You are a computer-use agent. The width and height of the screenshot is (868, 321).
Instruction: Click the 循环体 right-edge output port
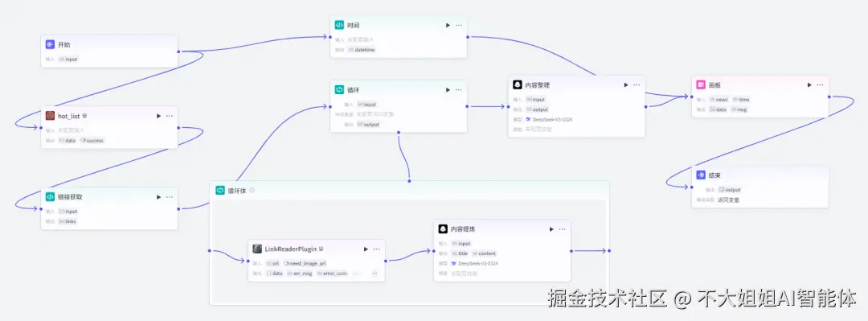(x=609, y=250)
